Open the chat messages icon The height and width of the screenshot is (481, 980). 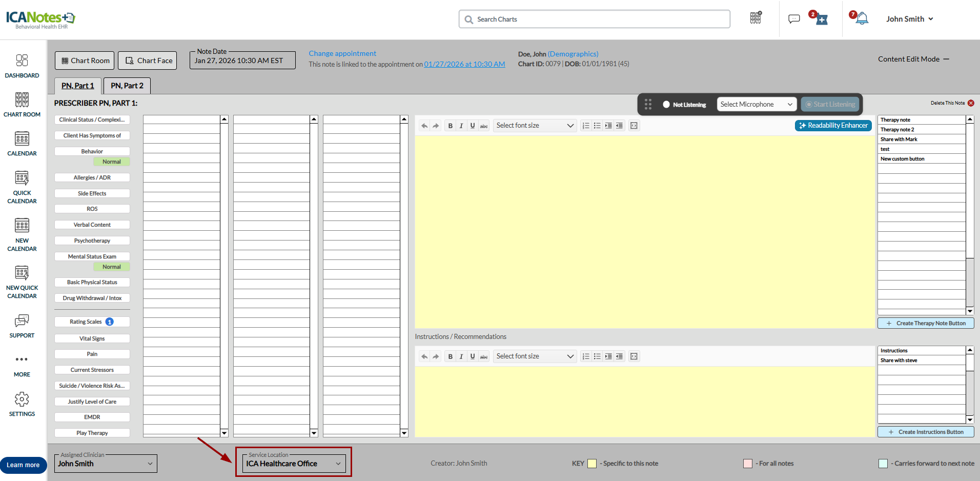pyautogui.click(x=794, y=19)
